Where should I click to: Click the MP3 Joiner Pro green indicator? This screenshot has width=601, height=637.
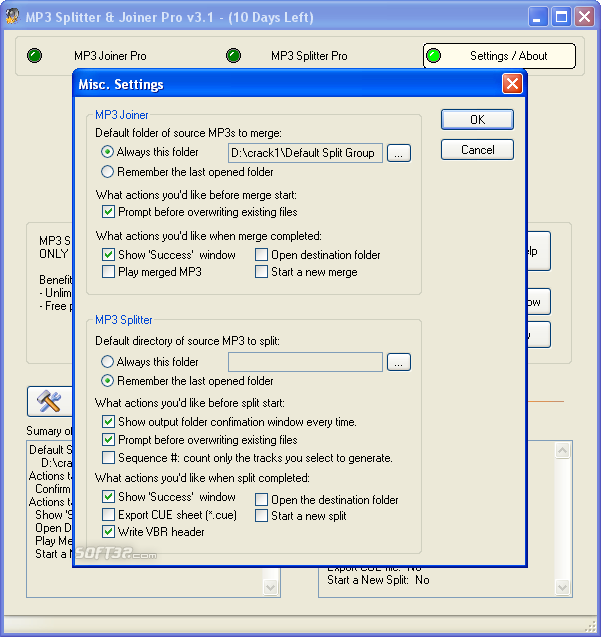(35, 56)
